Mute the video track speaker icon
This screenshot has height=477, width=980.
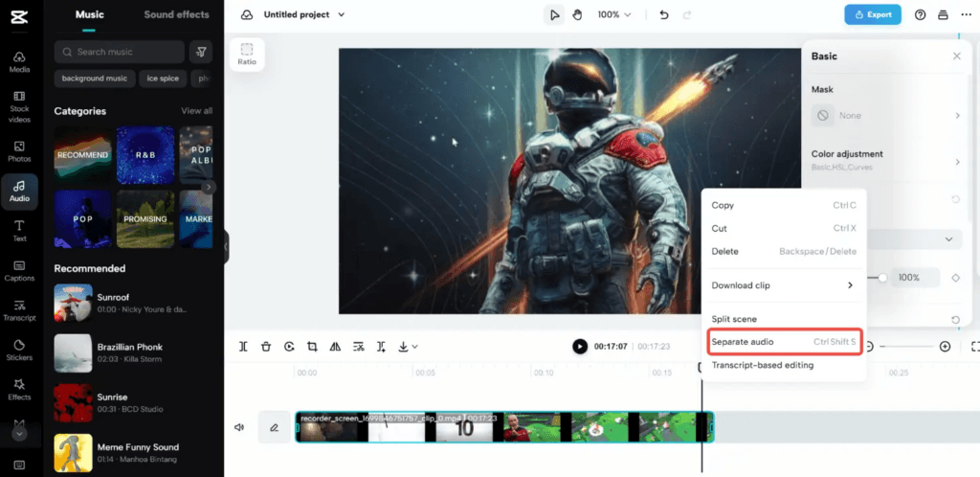[x=239, y=427]
